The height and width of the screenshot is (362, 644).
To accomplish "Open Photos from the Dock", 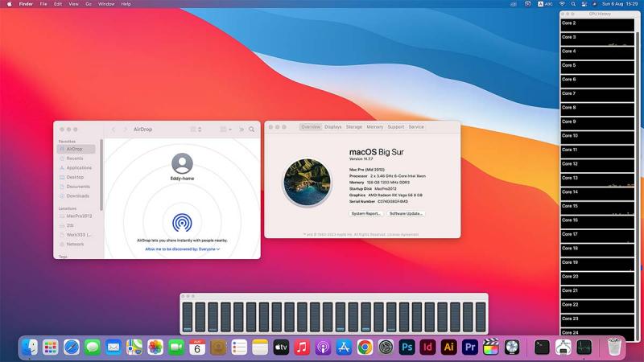I will pos(155,348).
